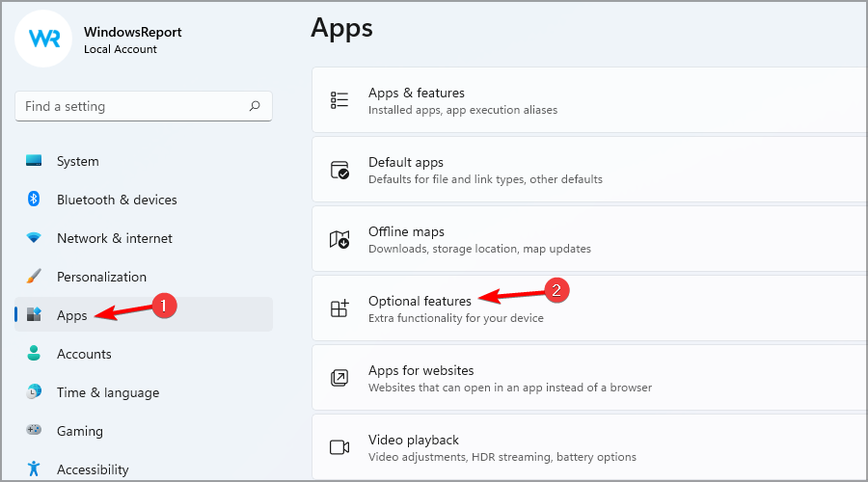
Task: Click the Personalization paintbrush icon
Action: click(x=34, y=277)
